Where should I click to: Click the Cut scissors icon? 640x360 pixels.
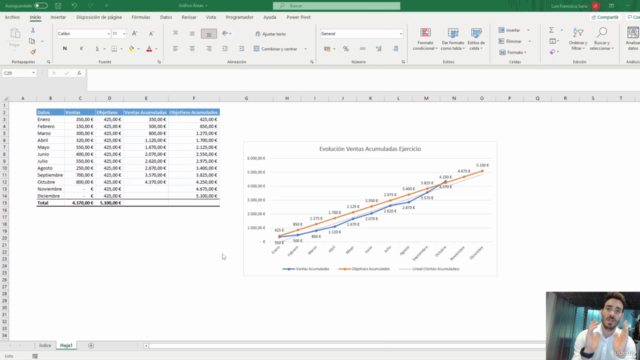click(33, 31)
